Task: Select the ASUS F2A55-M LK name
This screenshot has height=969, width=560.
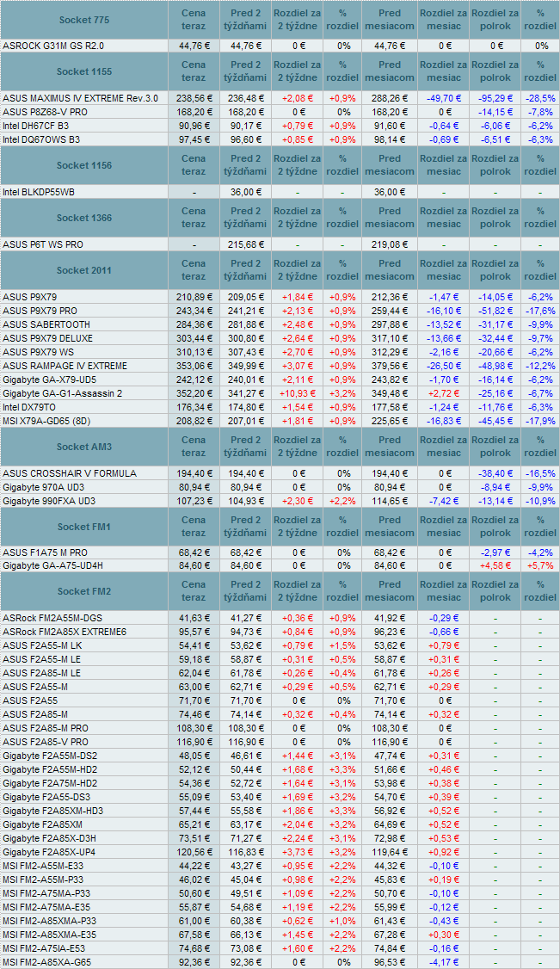Action: click(42, 645)
